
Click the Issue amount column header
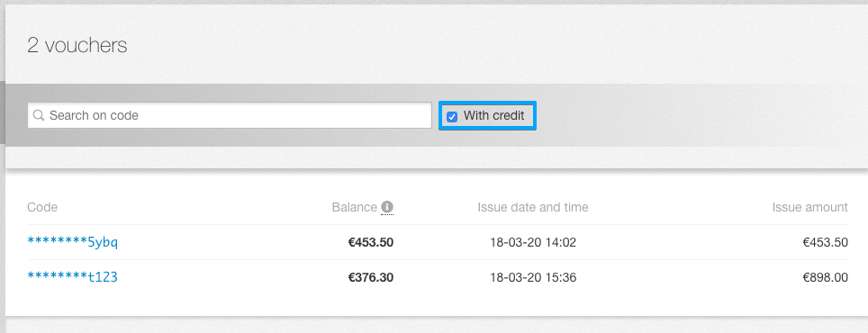809,207
